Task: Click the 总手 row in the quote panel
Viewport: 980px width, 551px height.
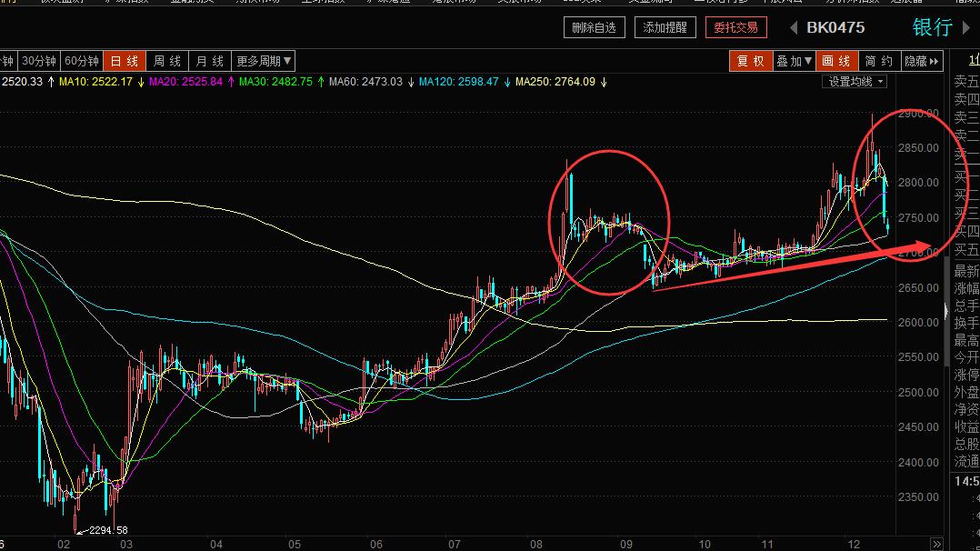Action: pyautogui.click(x=966, y=306)
